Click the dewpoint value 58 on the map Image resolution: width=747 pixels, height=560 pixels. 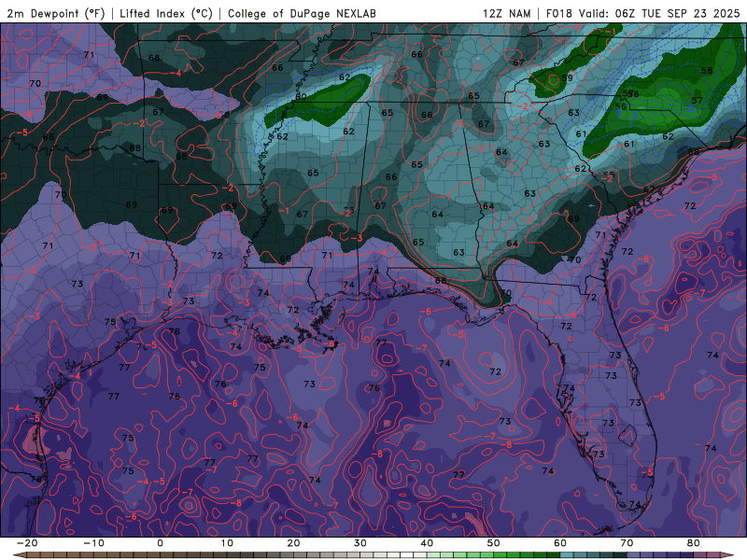click(x=707, y=71)
